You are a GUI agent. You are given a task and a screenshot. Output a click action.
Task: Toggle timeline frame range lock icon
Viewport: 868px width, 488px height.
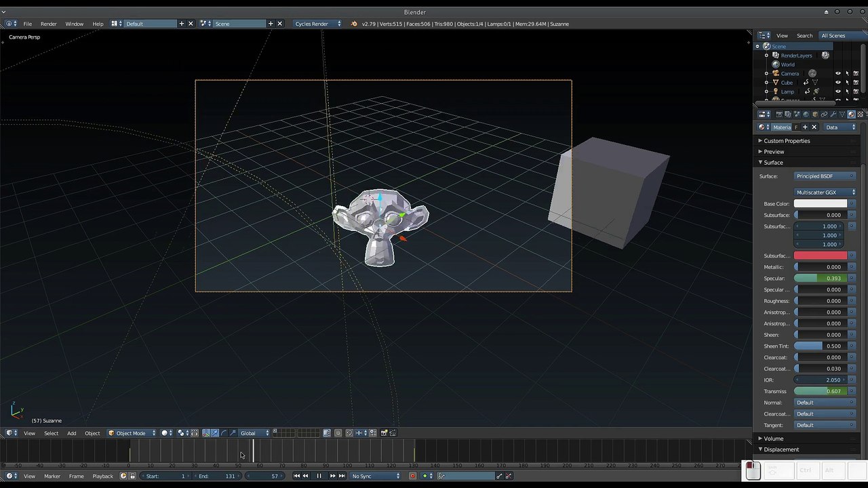pyautogui.click(x=132, y=476)
